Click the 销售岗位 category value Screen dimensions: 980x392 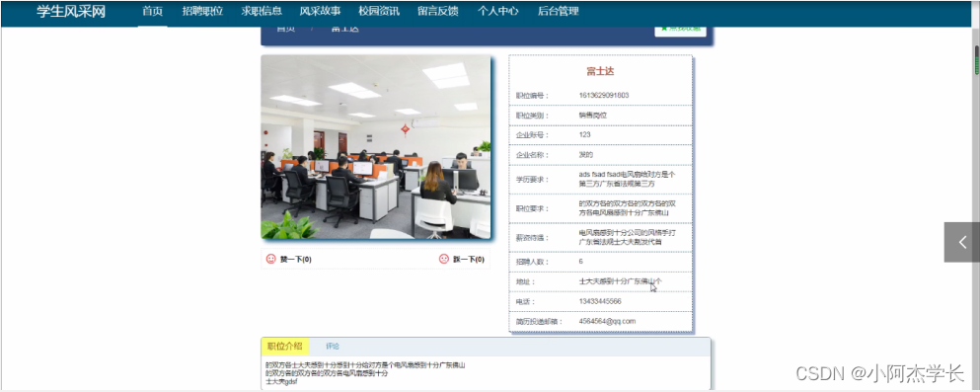592,116
